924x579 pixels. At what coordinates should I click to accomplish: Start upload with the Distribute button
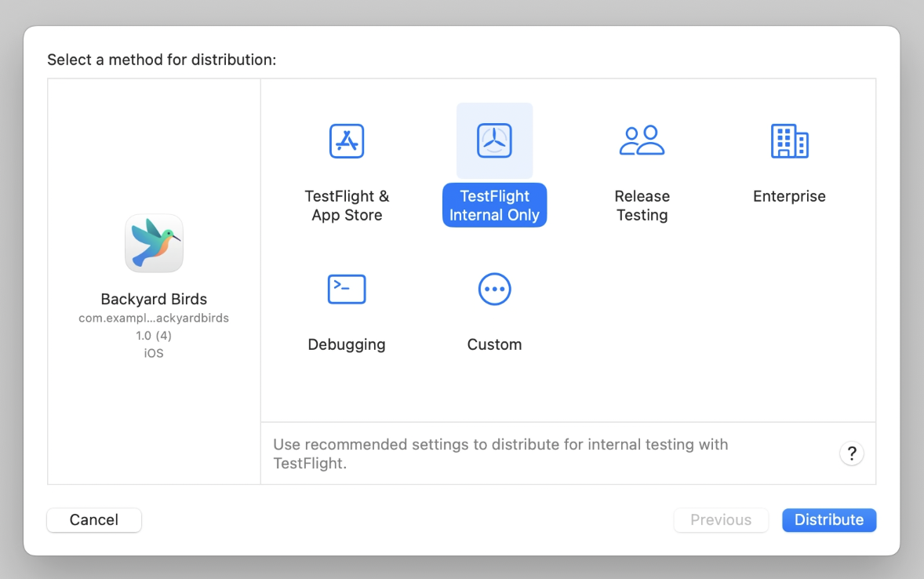[x=829, y=520]
